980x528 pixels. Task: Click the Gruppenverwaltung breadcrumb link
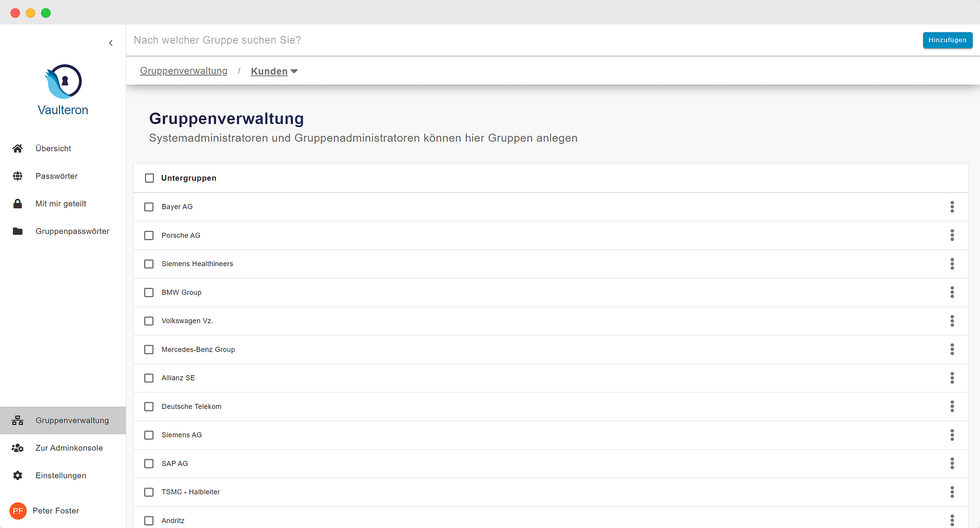point(184,71)
